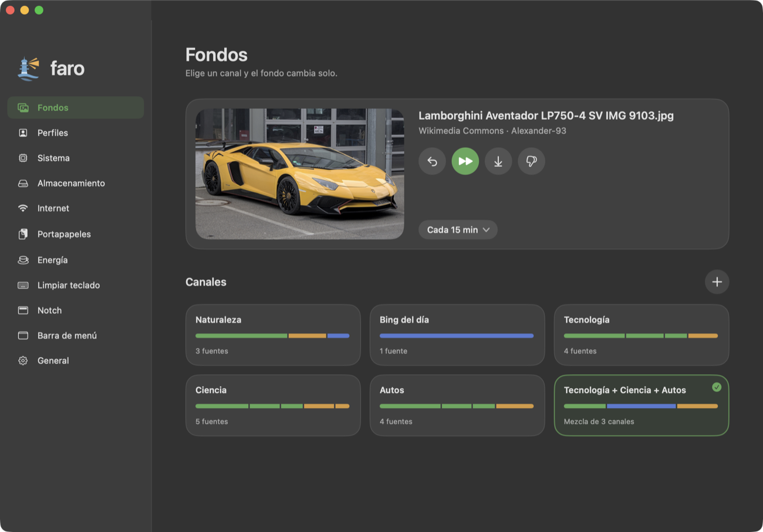The width and height of the screenshot is (763, 532).
Task: Switch to the Portapapeles section
Action: [x=75, y=234]
